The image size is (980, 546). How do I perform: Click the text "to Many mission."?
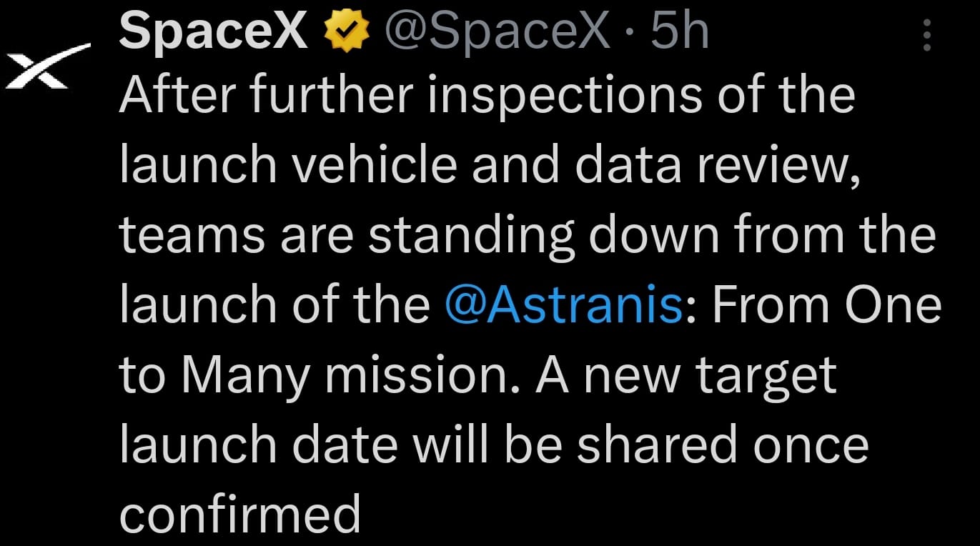317,376
